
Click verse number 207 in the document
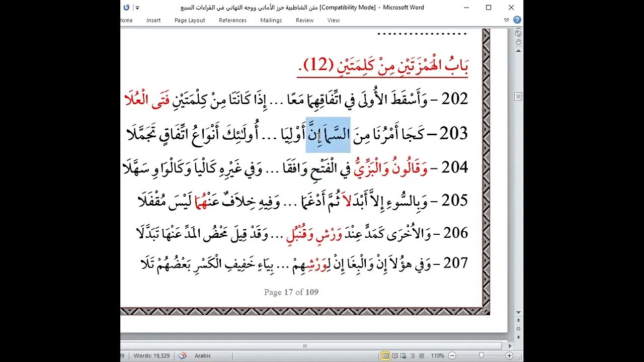click(x=455, y=263)
